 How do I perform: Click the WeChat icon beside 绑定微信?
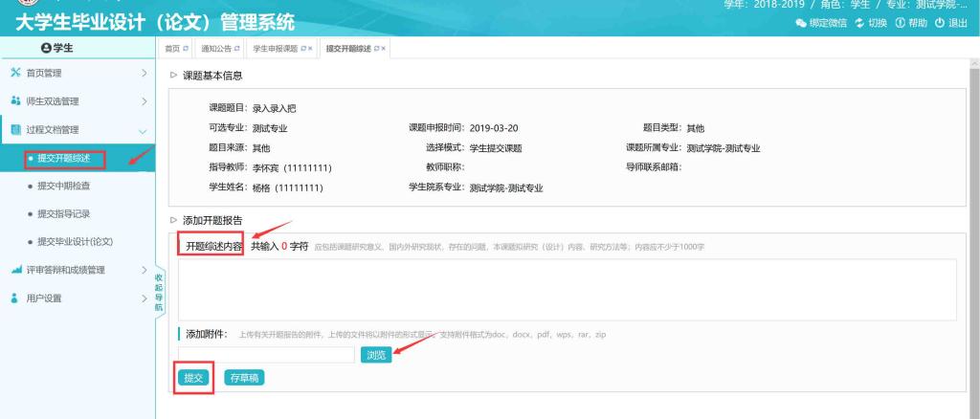(x=801, y=24)
